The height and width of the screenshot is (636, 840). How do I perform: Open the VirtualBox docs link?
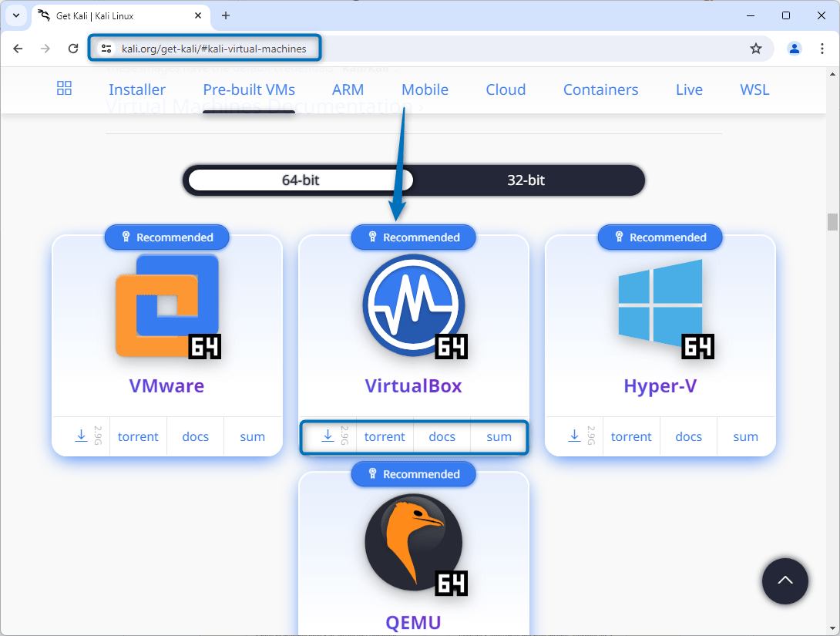(442, 436)
